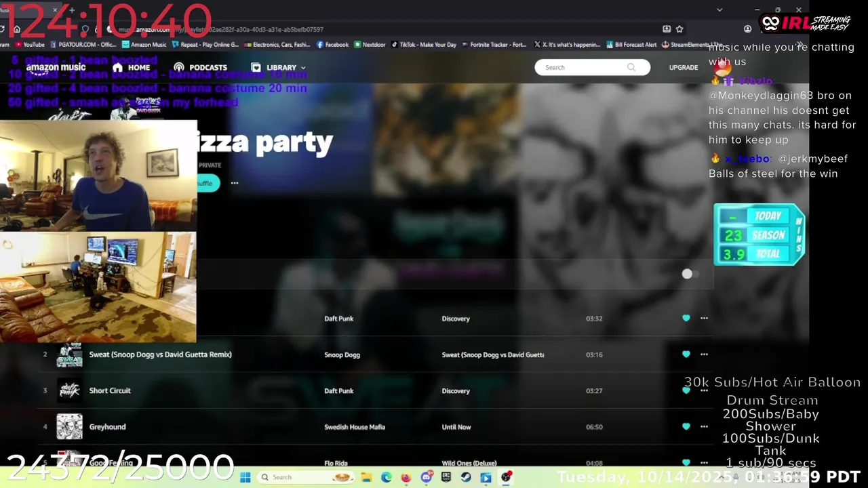The width and height of the screenshot is (868, 488).
Task: Click the install app icon in address bar
Action: [667, 29]
